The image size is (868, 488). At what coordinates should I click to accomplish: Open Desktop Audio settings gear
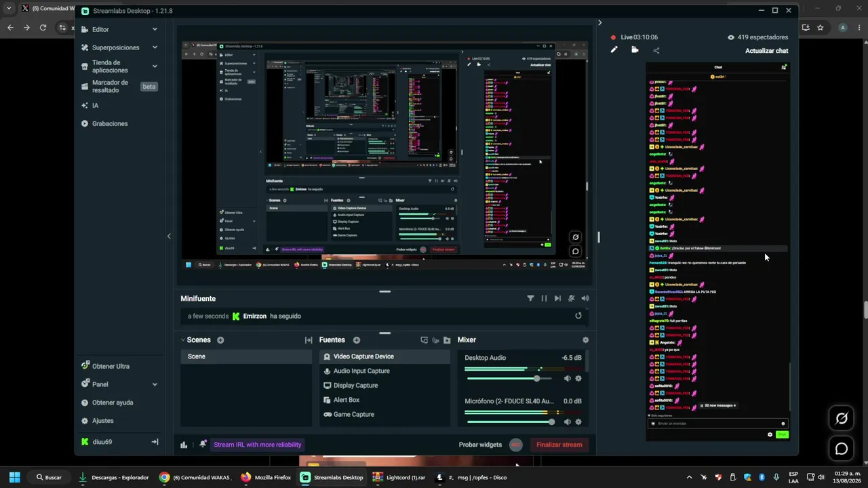(578, 379)
